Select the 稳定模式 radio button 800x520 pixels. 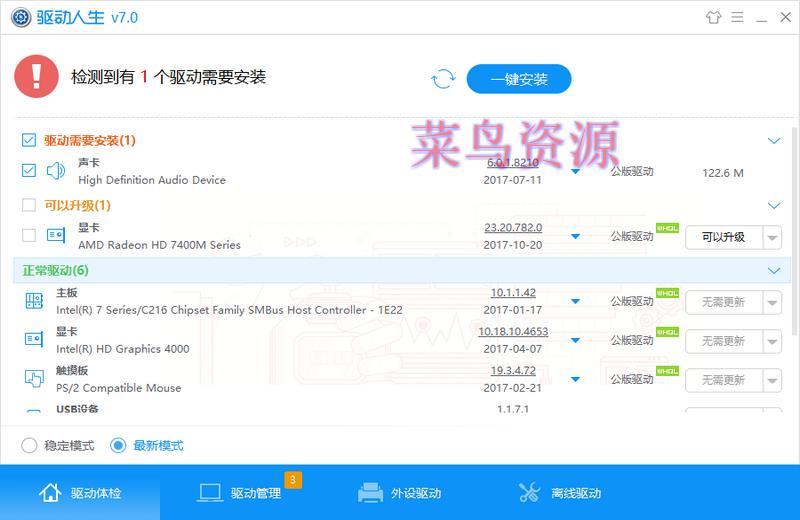(29, 445)
